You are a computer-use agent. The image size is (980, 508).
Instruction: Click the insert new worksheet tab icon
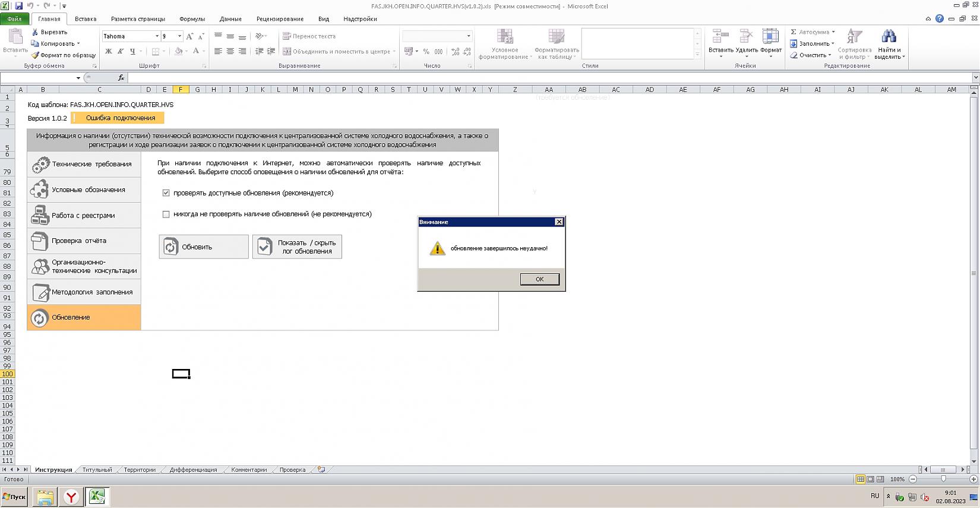(x=321, y=469)
